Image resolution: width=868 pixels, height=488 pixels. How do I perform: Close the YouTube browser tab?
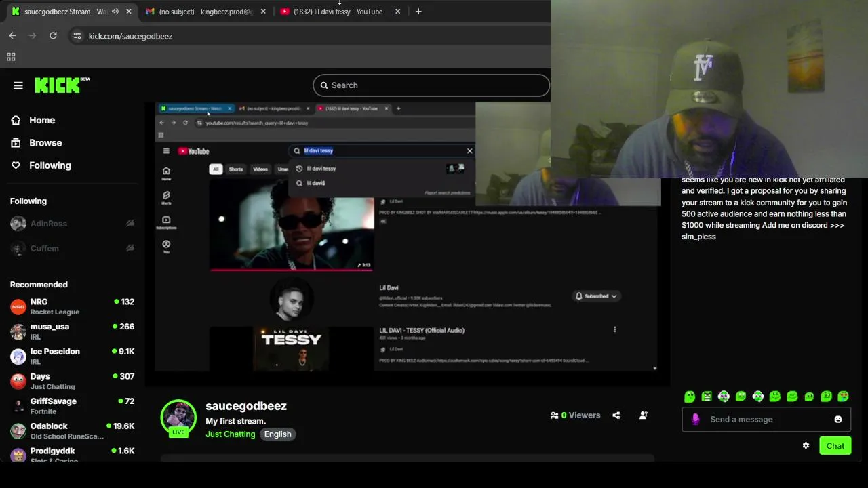click(397, 12)
